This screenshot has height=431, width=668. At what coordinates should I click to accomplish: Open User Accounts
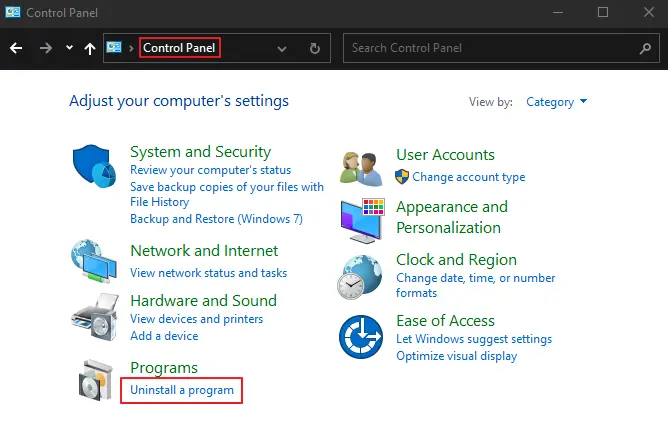tap(445, 155)
